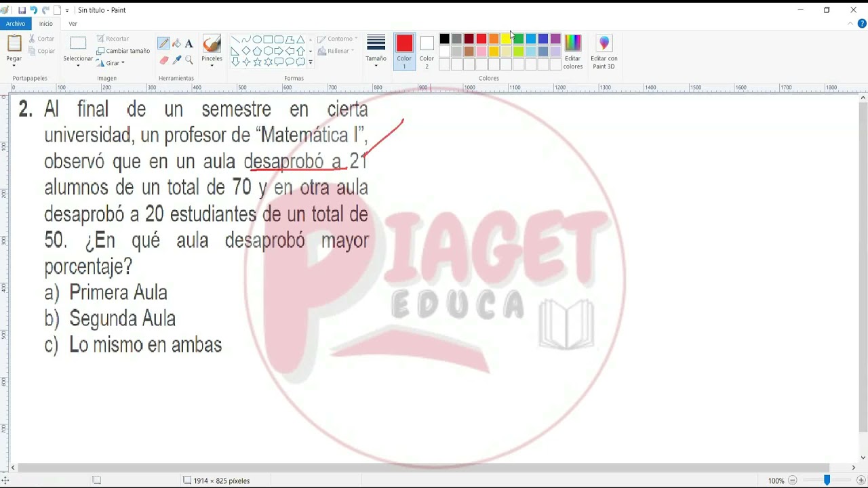The image size is (868, 488).
Task: Select the five-point star shape
Action: coord(257,62)
